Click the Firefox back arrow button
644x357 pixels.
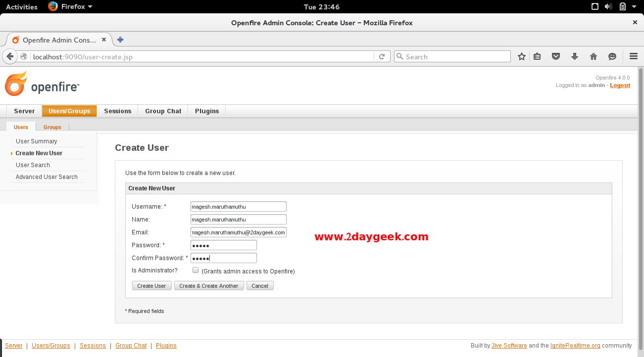click(x=10, y=56)
